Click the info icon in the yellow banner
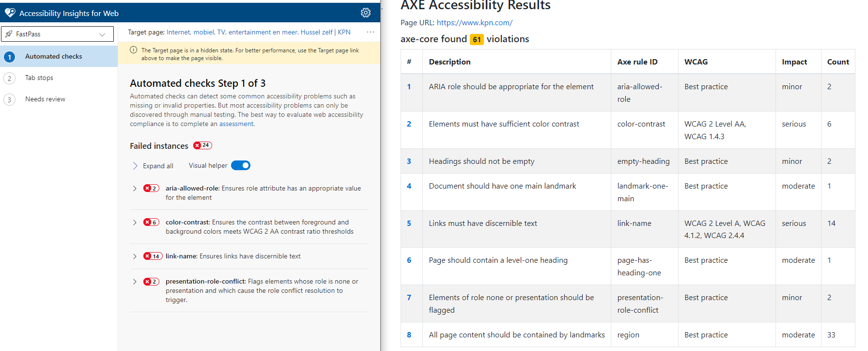Screen dimensions: 868x351 (133, 49)
